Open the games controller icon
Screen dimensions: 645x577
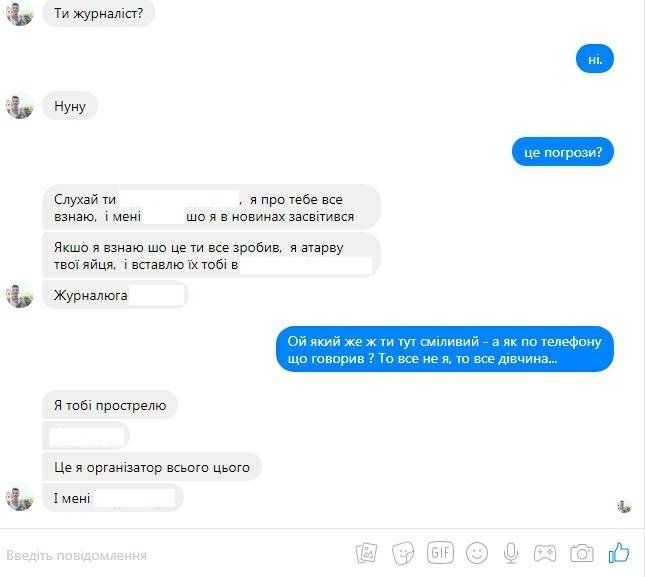coord(545,553)
